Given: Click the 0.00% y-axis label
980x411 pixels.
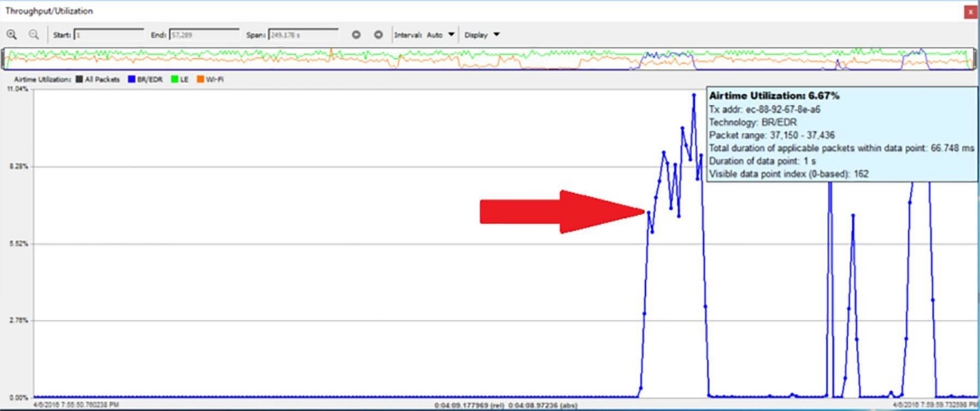Looking at the screenshot, I should (x=17, y=398).
